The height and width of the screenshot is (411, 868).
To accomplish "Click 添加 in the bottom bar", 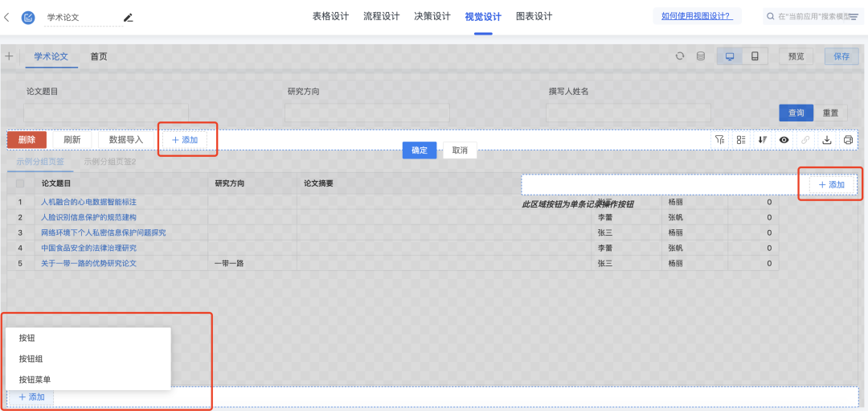I will [31, 397].
